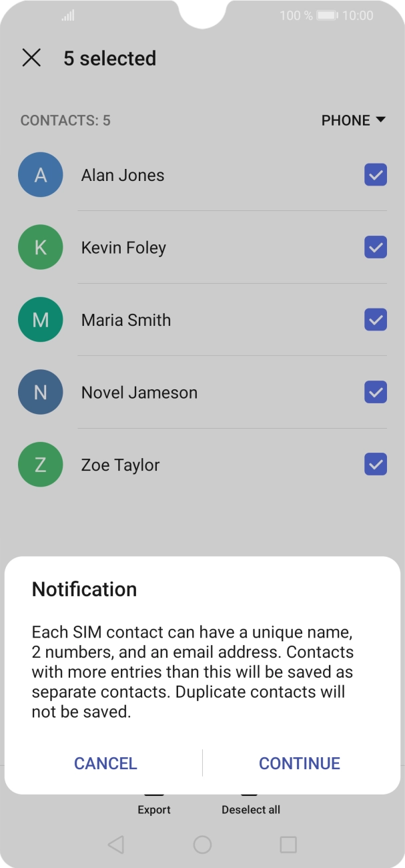Toggle the Novel Jameson checkbox

[376, 393]
